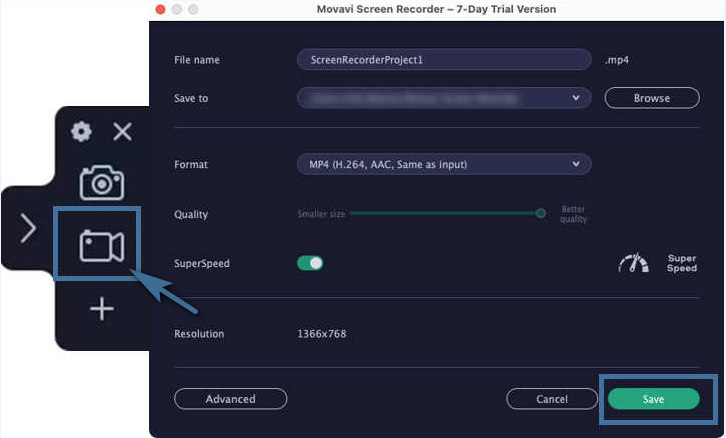Select the video recording camera icon
Image resolution: width=726 pixels, height=438 pixels.
tap(102, 245)
